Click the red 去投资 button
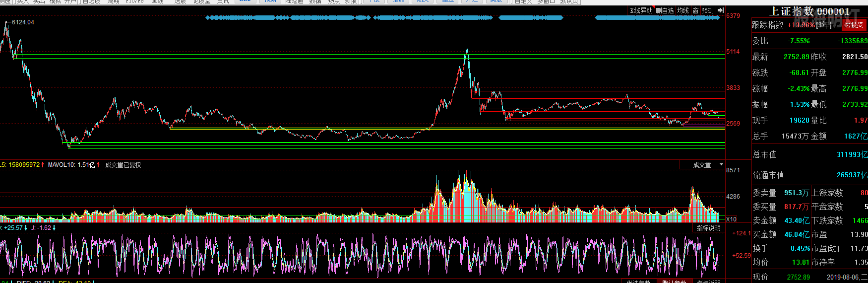Image resolution: width=868 pixels, height=283 pixels. point(854,25)
